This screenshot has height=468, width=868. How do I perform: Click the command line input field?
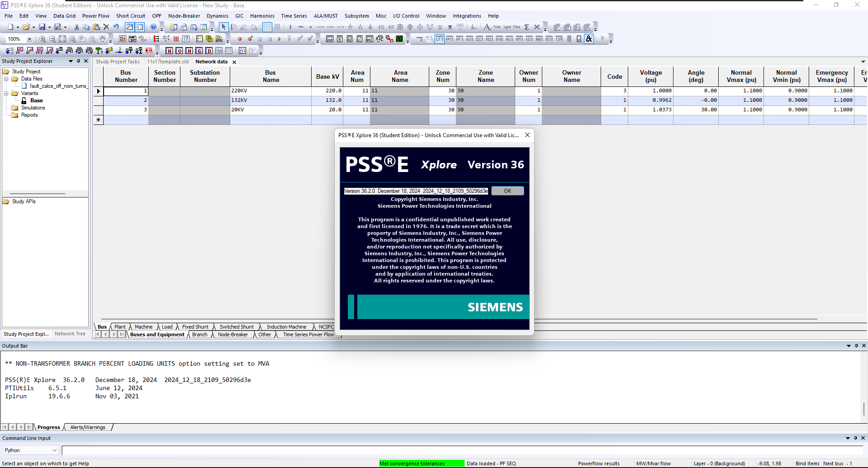(x=462, y=450)
